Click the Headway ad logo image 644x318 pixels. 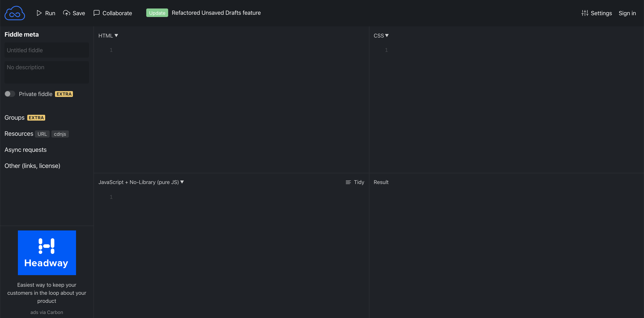(x=47, y=253)
